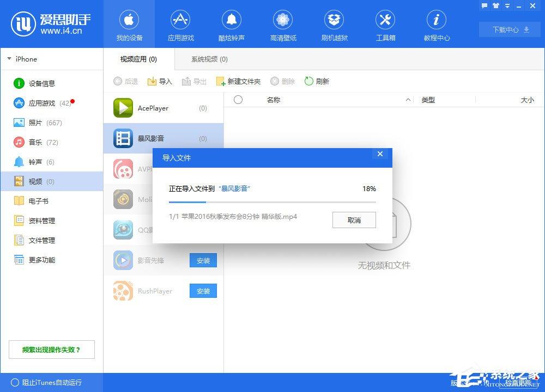The height and width of the screenshot is (392, 545).
Task: Cancel the file import with 取消
Action: coord(354,220)
